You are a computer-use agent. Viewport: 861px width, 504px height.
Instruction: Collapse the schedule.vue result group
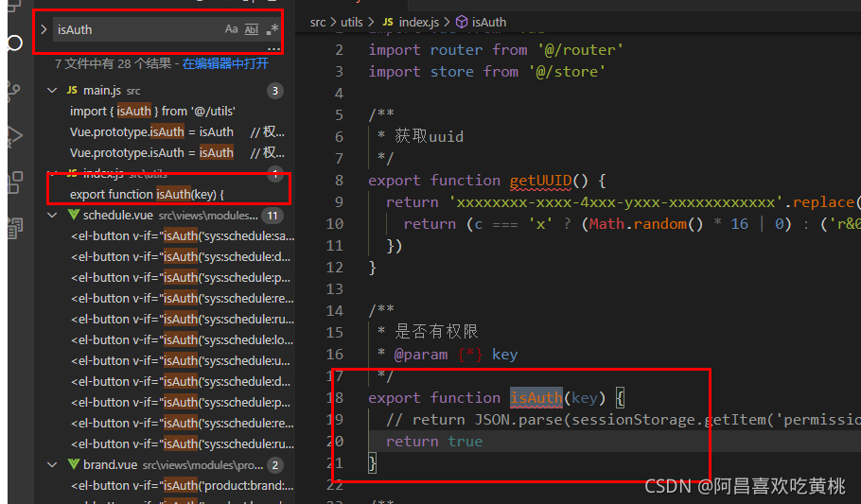click(52, 216)
